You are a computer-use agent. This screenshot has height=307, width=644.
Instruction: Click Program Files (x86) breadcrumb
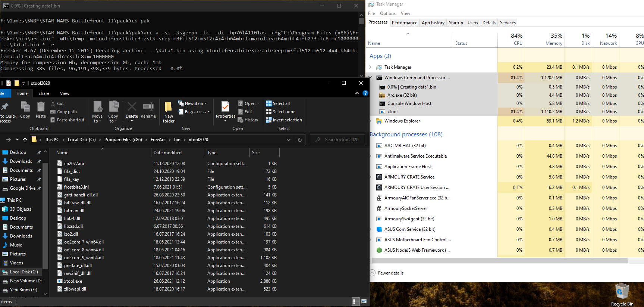pos(123,140)
